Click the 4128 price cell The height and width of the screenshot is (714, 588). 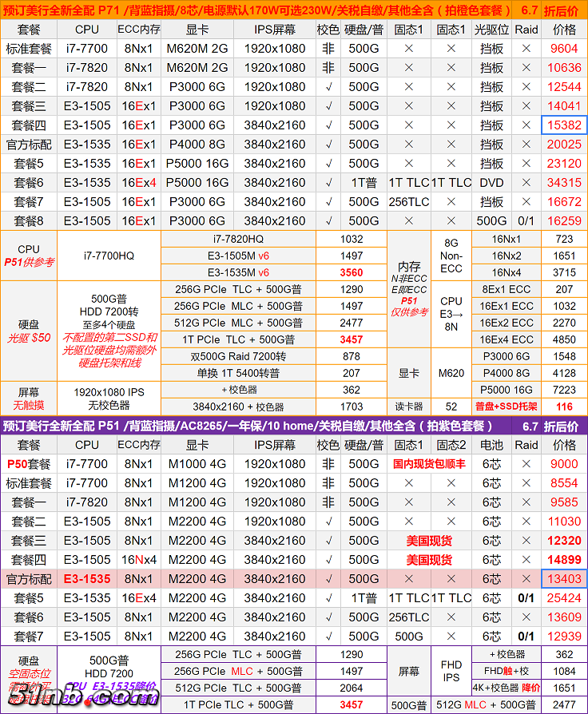[564, 374]
